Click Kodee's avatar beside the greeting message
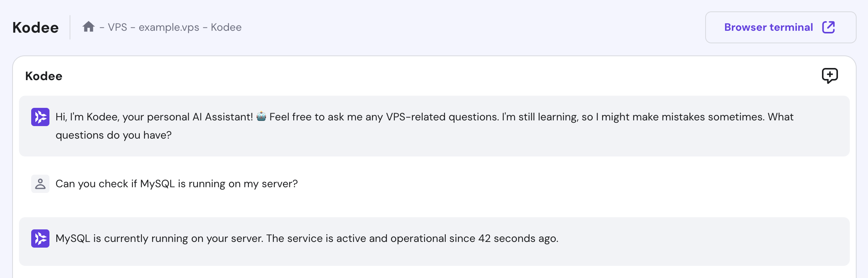Screen dimensions: 868x278 click(40, 117)
